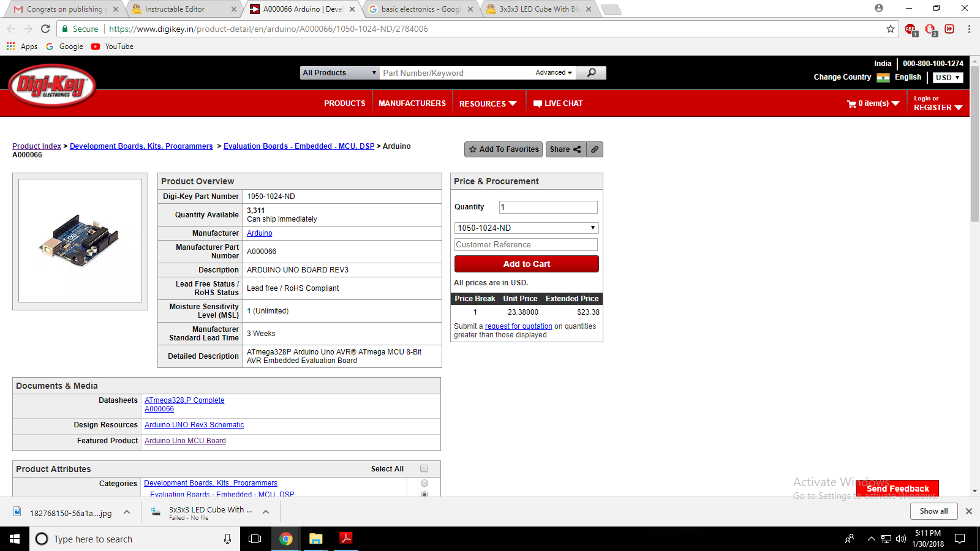Open the Action Center notifications icon
The image size is (980, 551).
click(x=960, y=539)
